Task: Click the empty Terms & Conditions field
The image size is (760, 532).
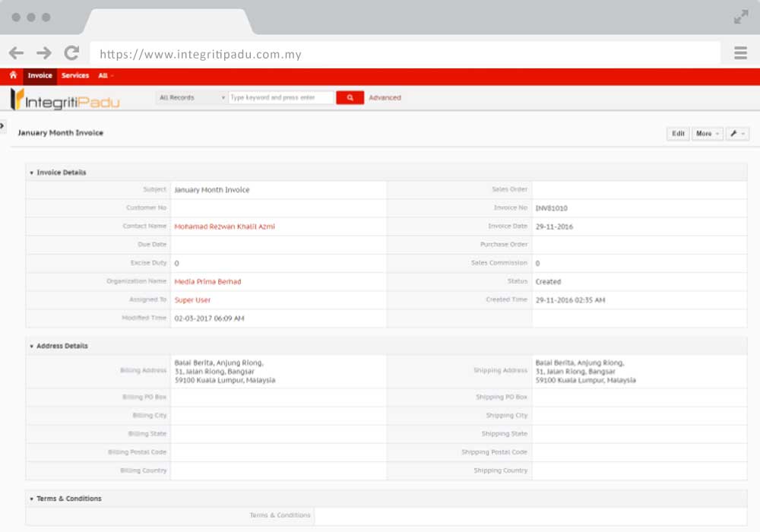Action: pos(530,515)
